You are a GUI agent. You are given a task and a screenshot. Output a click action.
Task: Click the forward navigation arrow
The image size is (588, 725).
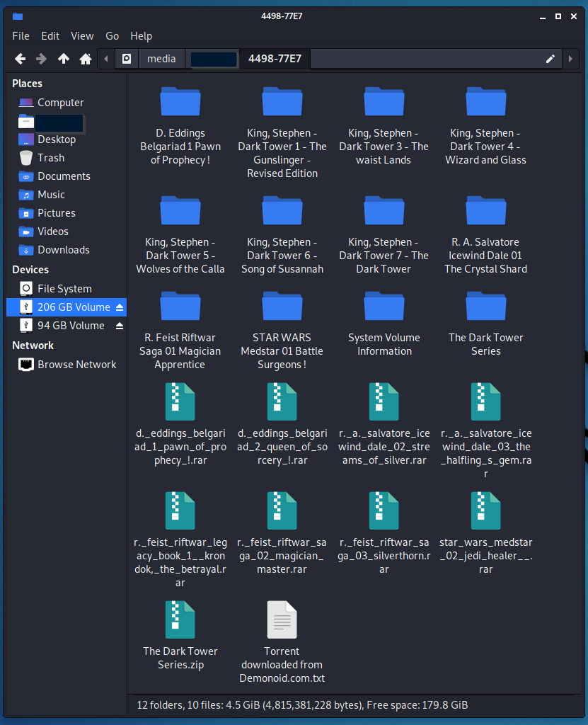[42, 59]
